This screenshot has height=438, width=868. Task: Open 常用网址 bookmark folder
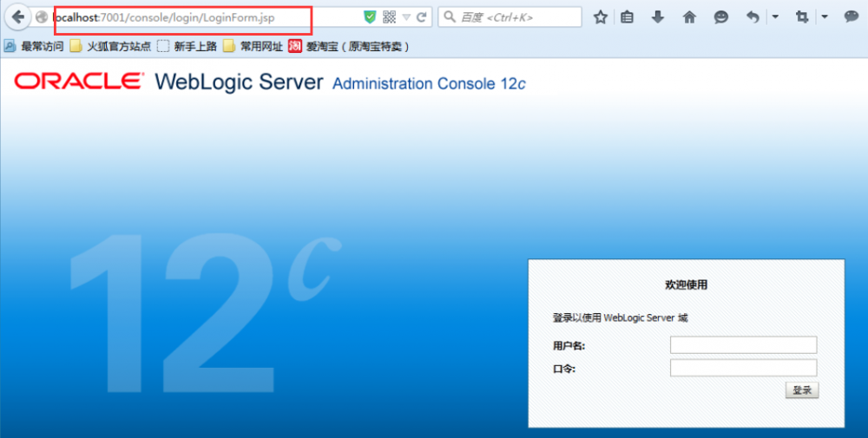253,47
